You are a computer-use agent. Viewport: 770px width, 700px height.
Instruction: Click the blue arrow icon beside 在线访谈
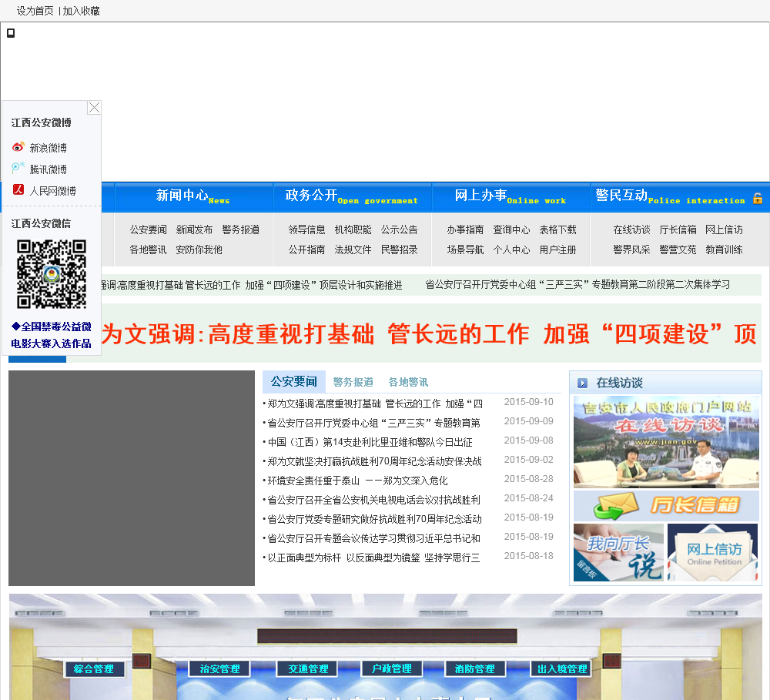[582, 383]
